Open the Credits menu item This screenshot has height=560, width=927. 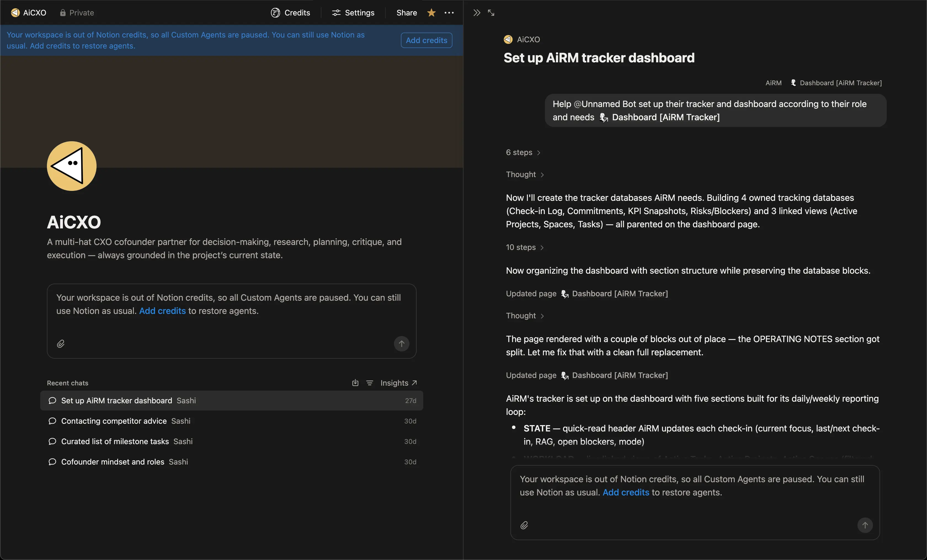(x=291, y=13)
